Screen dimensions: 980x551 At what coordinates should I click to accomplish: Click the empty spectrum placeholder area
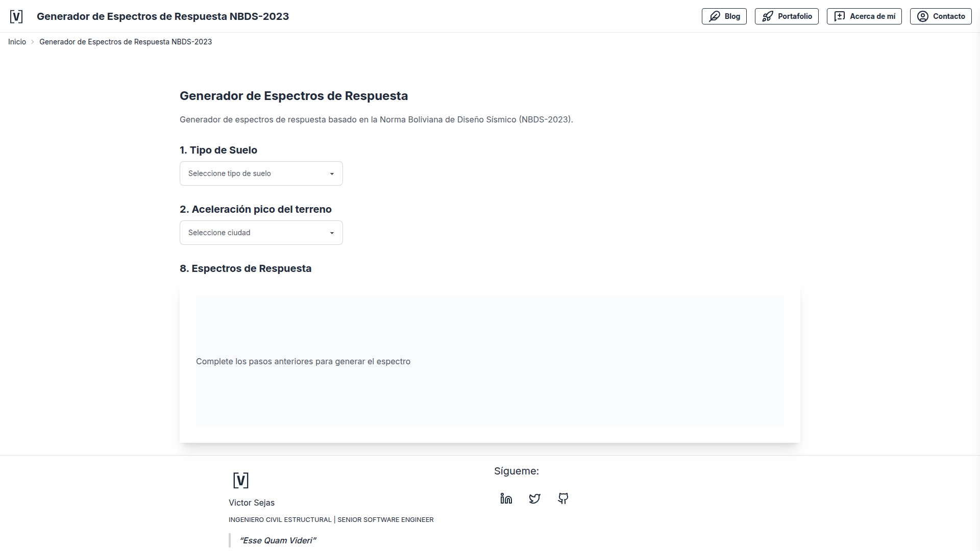coord(489,361)
